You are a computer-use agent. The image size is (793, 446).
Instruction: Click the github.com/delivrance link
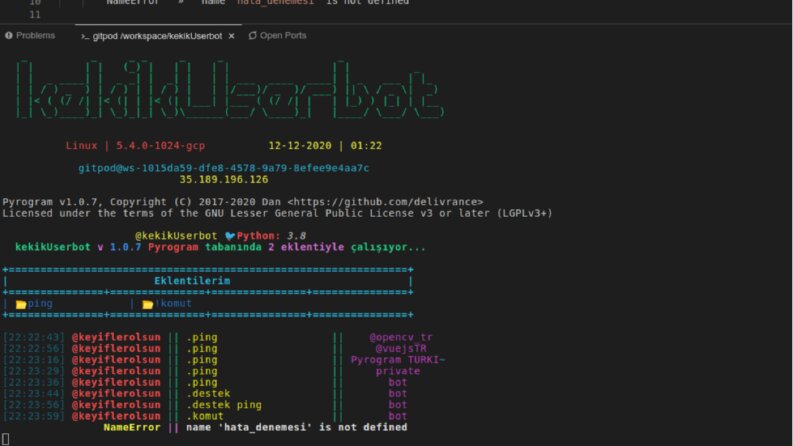click(x=385, y=202)
